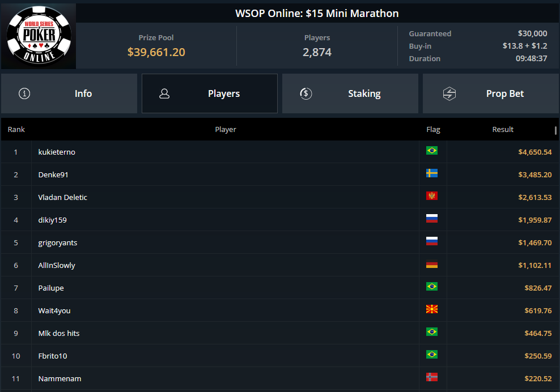Click the $1,102.11 result
The width and height of the screenshot is (560, 392).
click(534, 265)
